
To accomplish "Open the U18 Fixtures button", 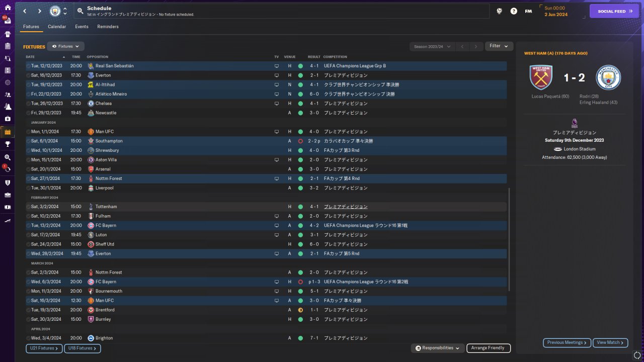I will 83,348.
